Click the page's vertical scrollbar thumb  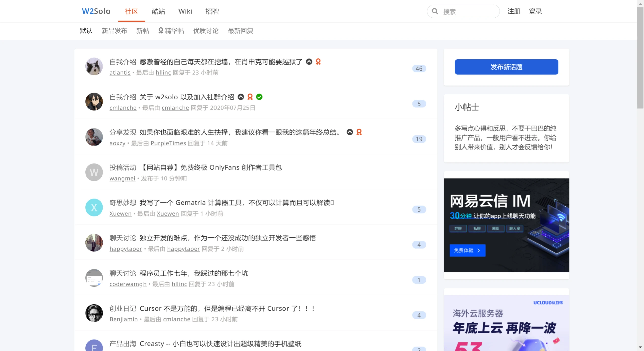[x=640, y=58]
